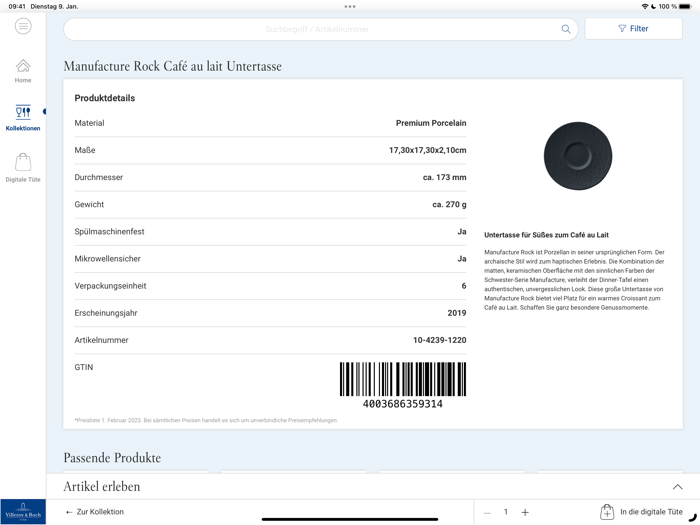Click the Preisliste footnote text
The image size is (700, 525).
click(x=206, y=420)
